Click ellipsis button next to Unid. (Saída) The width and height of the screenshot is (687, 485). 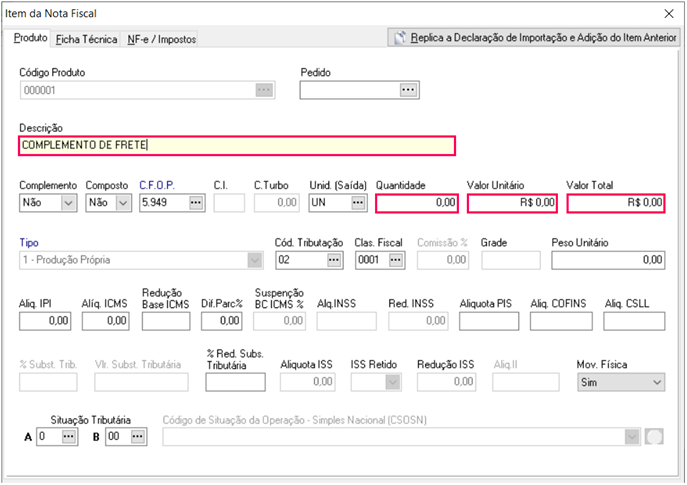click(x=357, y=203)
